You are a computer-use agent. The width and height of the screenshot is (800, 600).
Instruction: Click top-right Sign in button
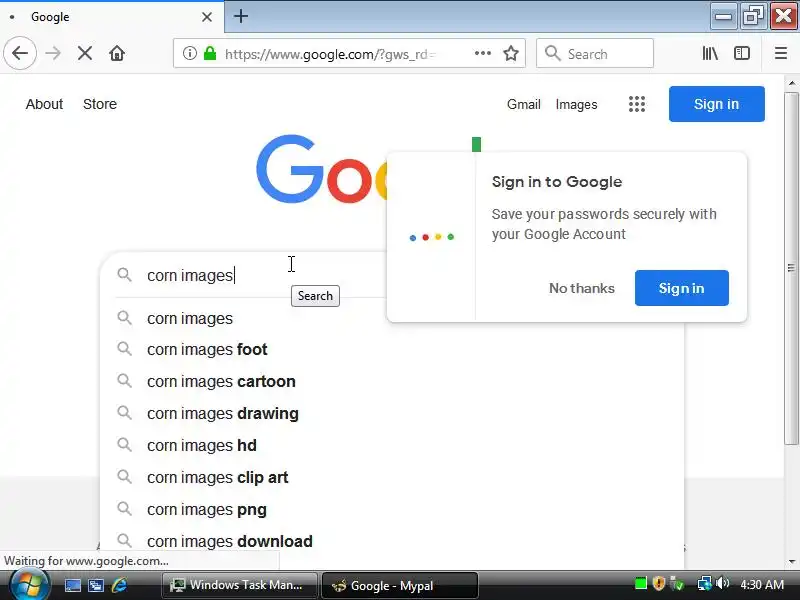[716, 104]
